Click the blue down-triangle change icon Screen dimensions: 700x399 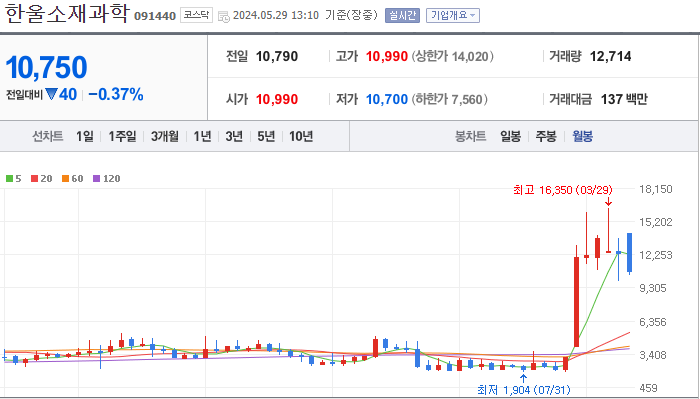51,94
